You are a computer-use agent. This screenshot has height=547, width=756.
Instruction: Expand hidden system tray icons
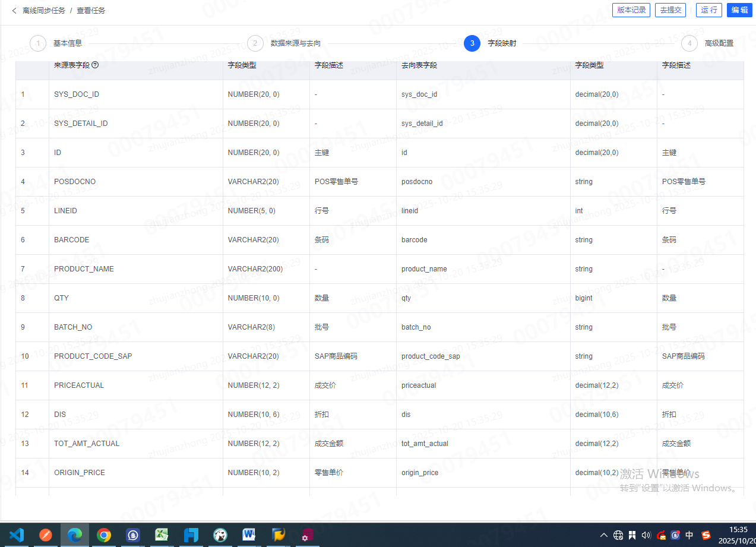[604, 535]
